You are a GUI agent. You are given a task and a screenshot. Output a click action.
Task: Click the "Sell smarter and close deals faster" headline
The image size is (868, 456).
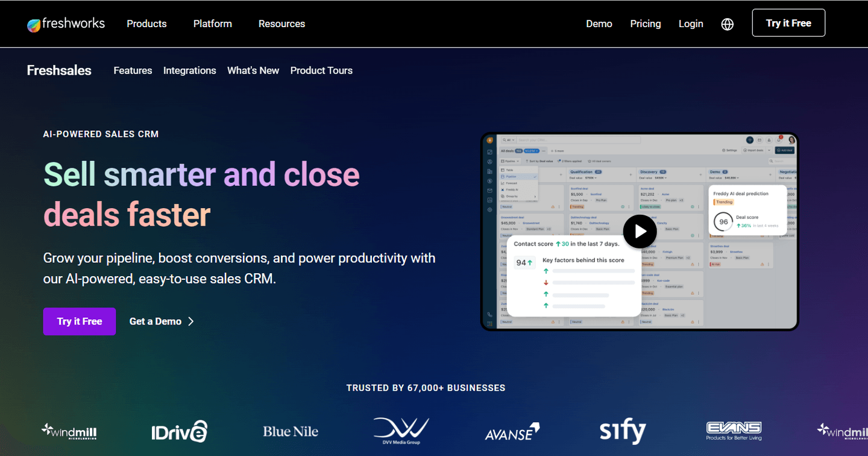click(201, 194)
